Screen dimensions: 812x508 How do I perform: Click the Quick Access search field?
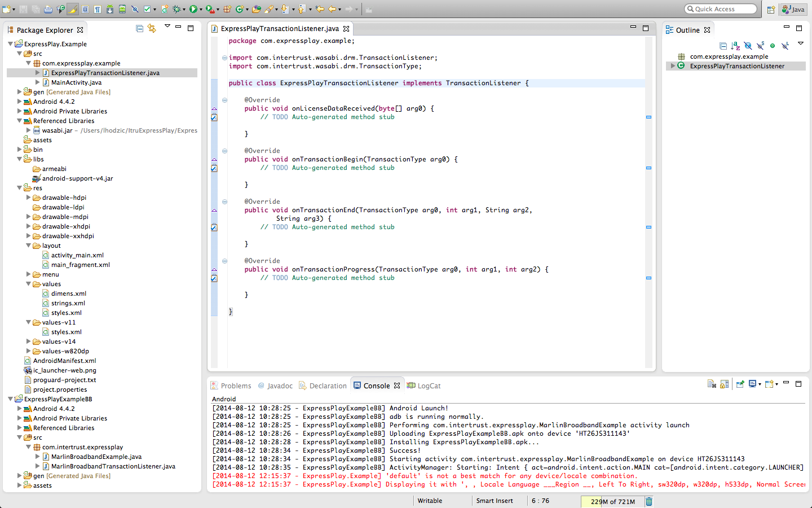pos(721,9)
